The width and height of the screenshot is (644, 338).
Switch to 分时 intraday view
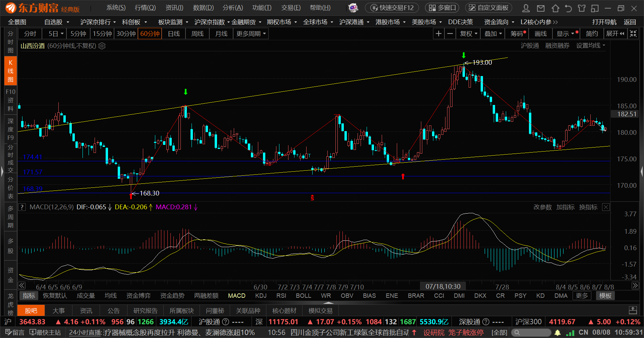coord(30,34)
